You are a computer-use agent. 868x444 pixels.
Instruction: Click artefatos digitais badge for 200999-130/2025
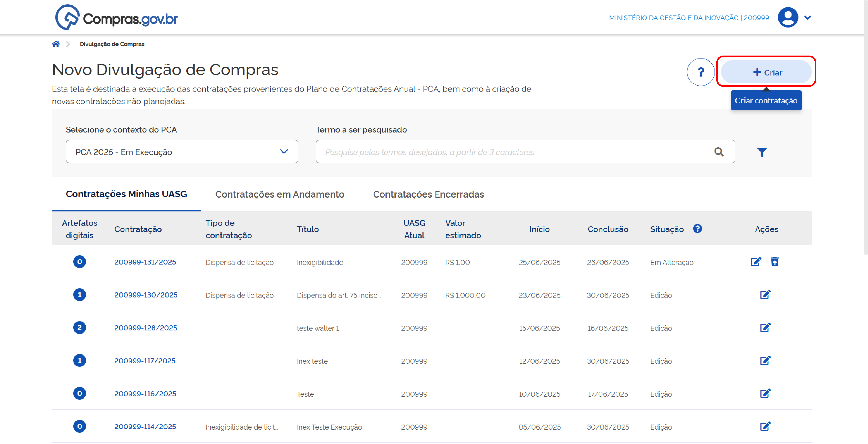[79, 295]
